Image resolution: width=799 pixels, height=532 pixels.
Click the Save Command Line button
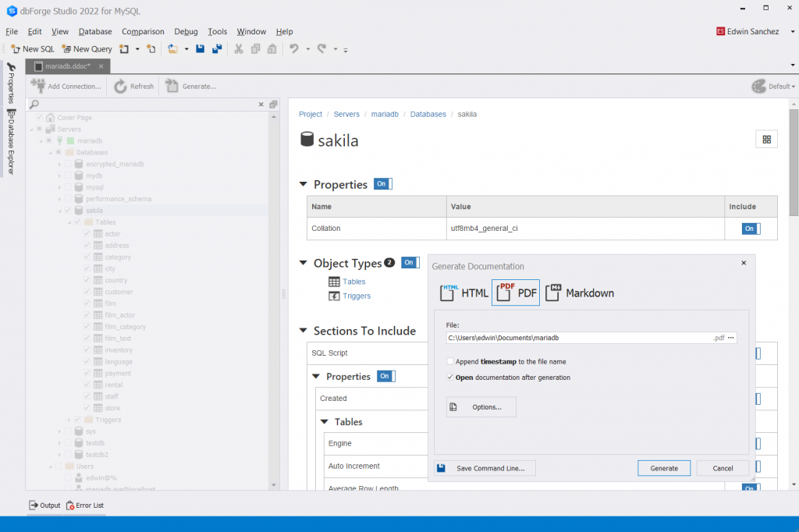point(485,468)
